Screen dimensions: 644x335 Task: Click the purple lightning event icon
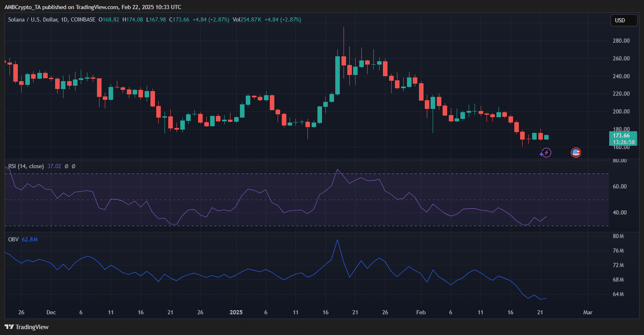[x=547, y=153]
